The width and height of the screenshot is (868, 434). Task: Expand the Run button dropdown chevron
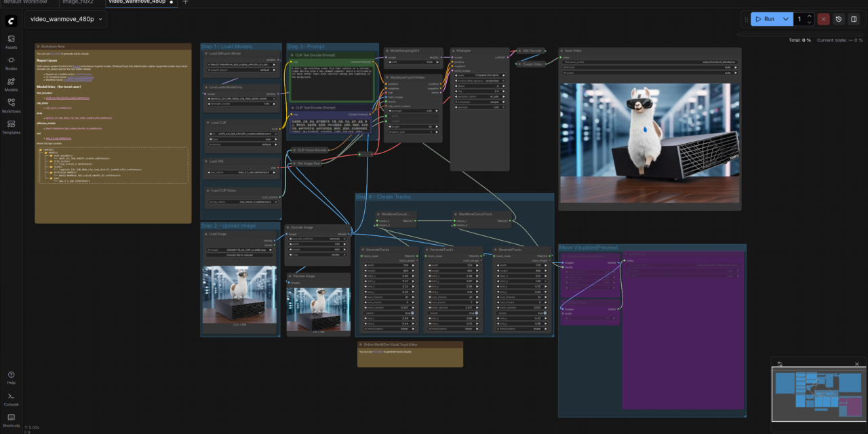[785, 19]
